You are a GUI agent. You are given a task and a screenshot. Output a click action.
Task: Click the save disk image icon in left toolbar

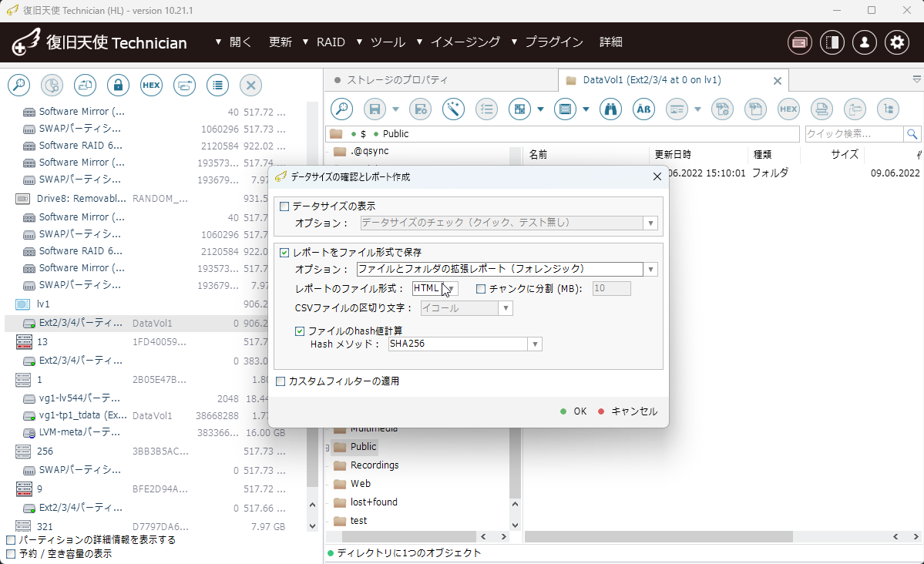(85, 86)
